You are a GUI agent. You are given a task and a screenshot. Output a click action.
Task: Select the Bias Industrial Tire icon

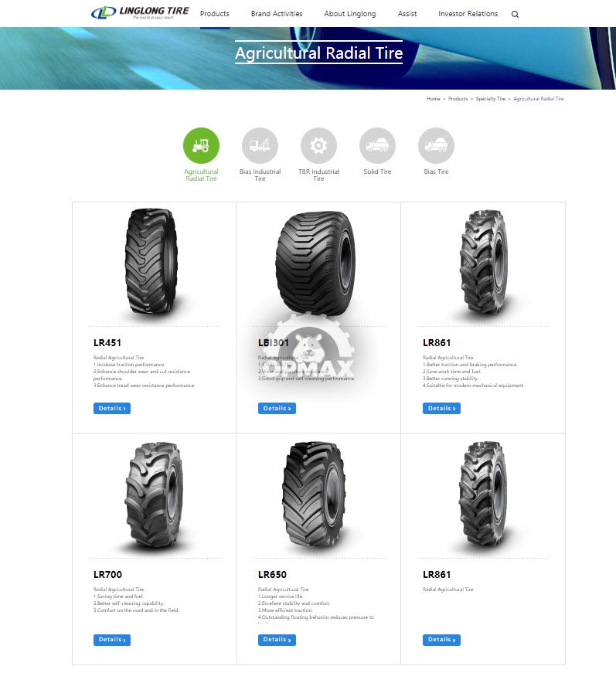260,146
